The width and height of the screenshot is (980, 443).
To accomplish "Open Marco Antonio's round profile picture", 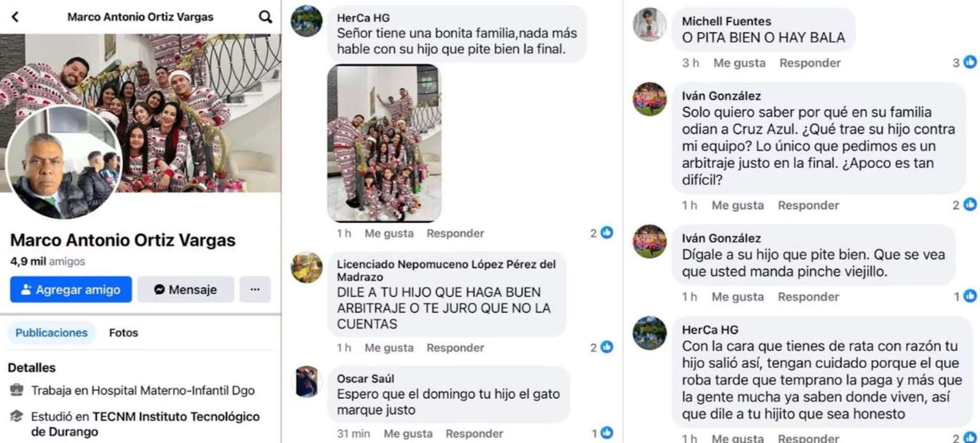I will (64, 161).
